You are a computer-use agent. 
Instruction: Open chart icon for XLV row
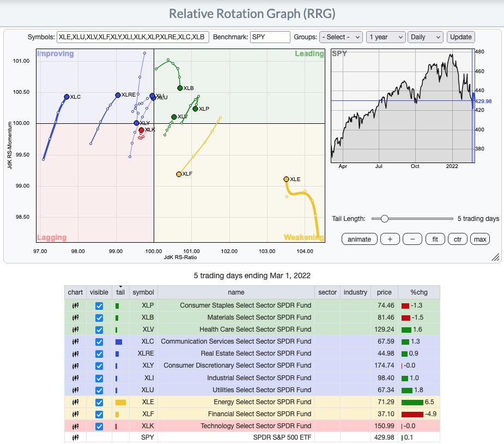pos(75,329)
